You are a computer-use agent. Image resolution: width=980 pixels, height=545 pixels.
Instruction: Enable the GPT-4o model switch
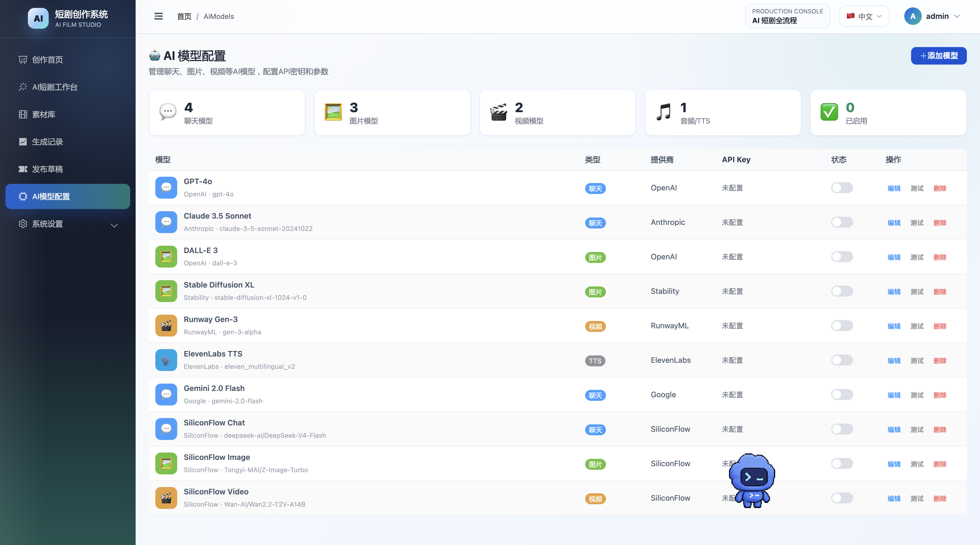(842, 188)
